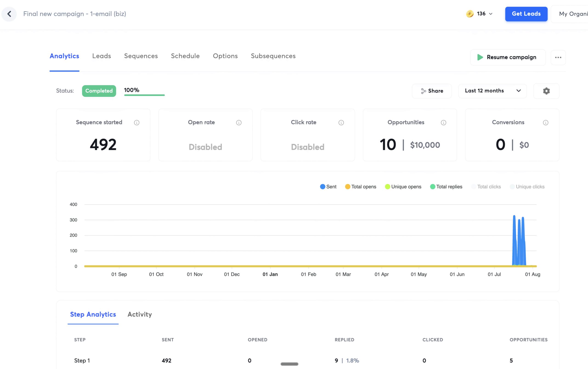Toggle Total opens legend item

(361, 187)
